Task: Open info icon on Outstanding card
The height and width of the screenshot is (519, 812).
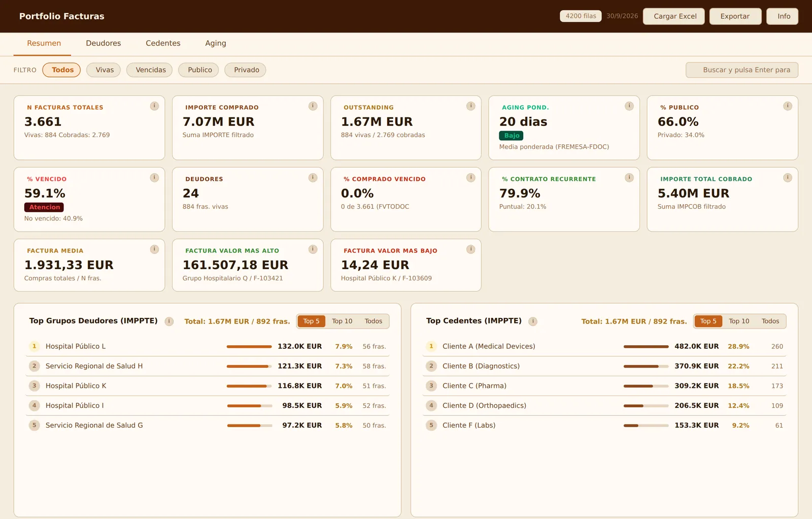Action: point(471,106)
